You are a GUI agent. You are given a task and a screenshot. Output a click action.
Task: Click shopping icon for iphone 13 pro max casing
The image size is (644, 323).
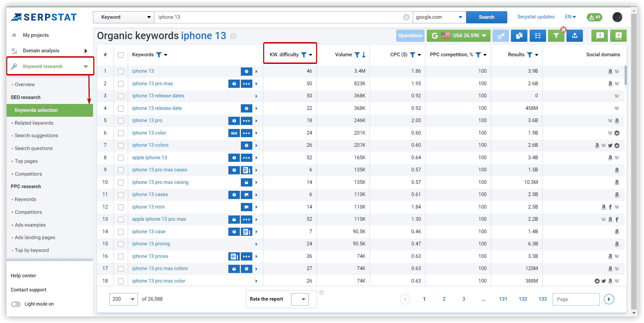coord(246,183)
